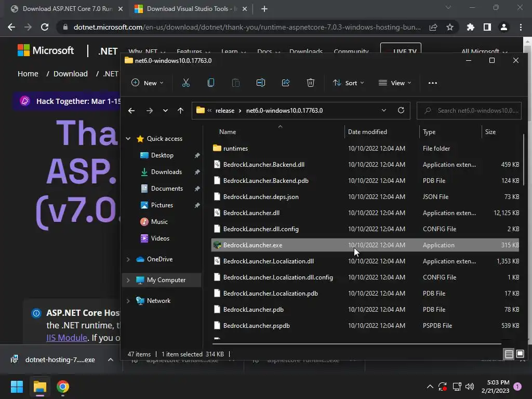This screenshot has height=399, width=532.
Task: Open Chrome three-dot menu
Action: [521, 27]
